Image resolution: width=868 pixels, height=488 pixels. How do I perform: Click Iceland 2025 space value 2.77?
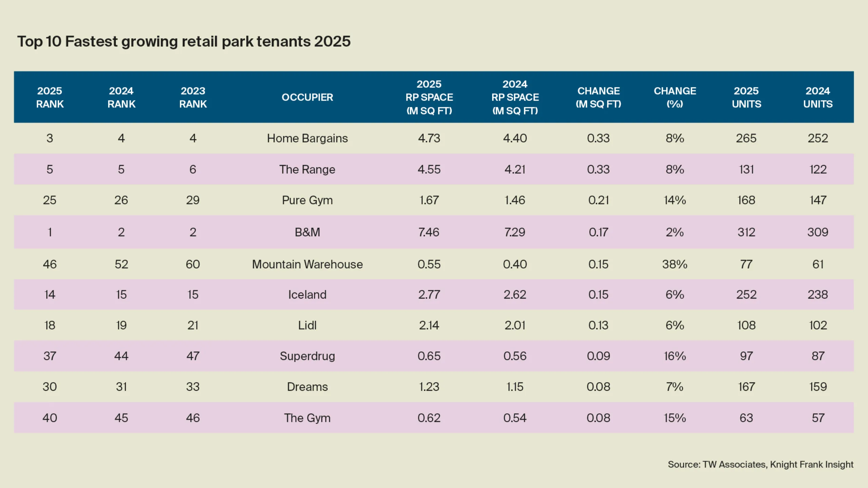429,294
